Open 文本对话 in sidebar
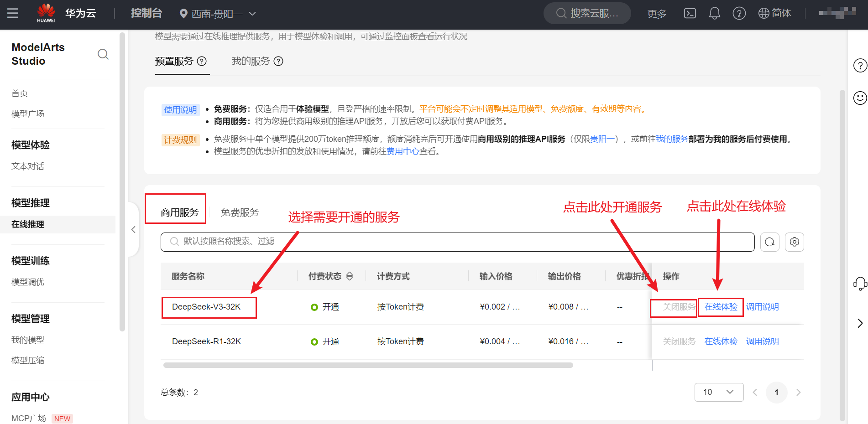The height and width of the screenshot is (424, 868). click(28, 166)
